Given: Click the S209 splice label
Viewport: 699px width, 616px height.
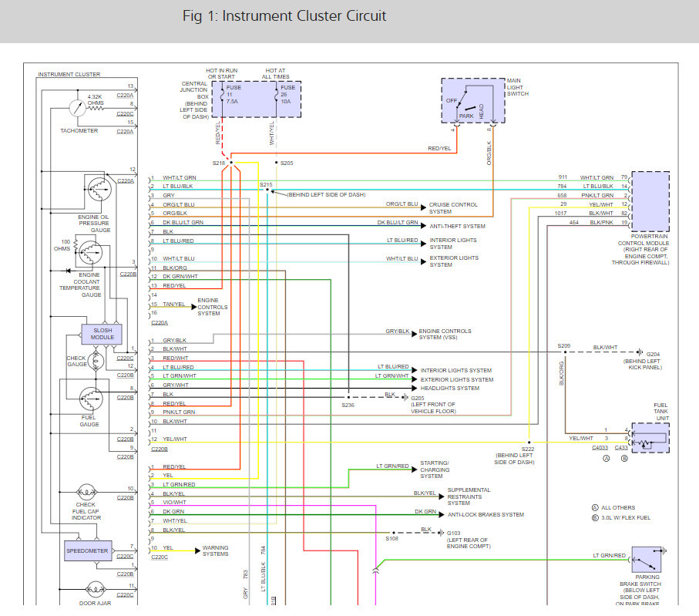Looking at the screenshot, I should point(564,346).
